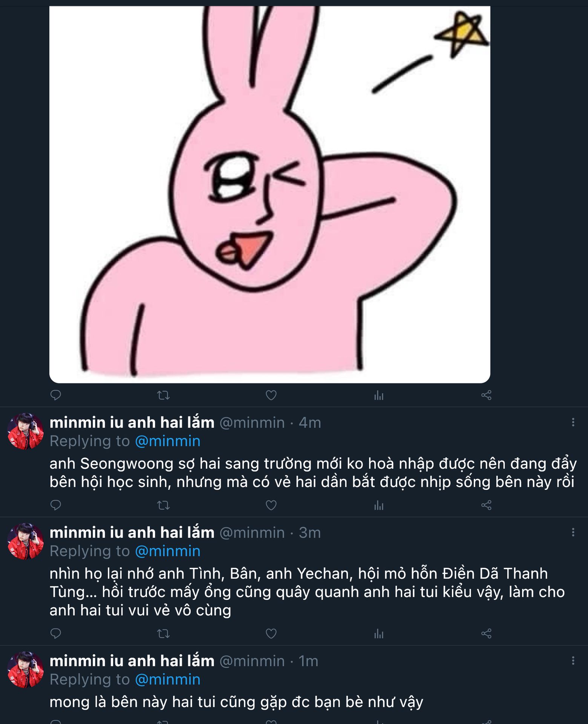Share the pink rabbit image tweet
The width and height of the screenshot is (588, 724).
(x=486, y=395)
